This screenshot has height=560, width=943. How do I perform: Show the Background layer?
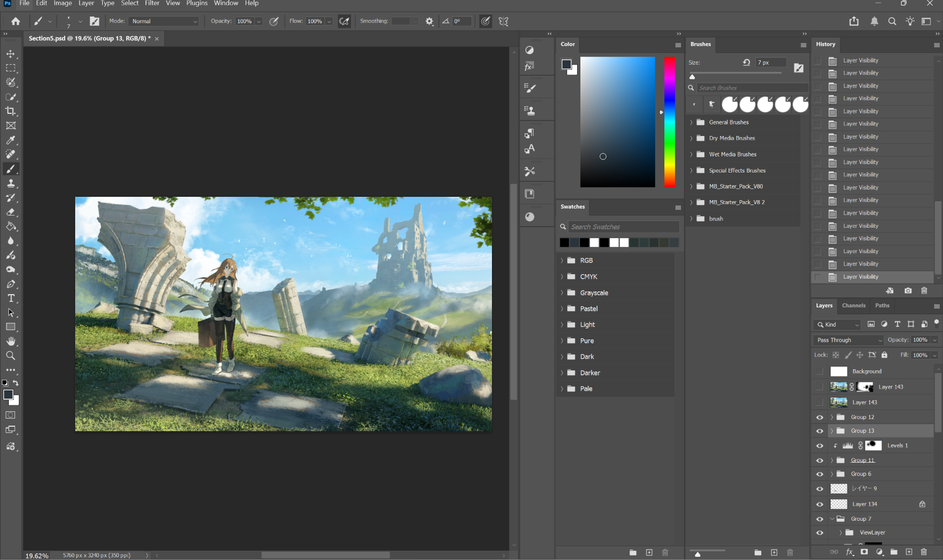tap(820, 371)
